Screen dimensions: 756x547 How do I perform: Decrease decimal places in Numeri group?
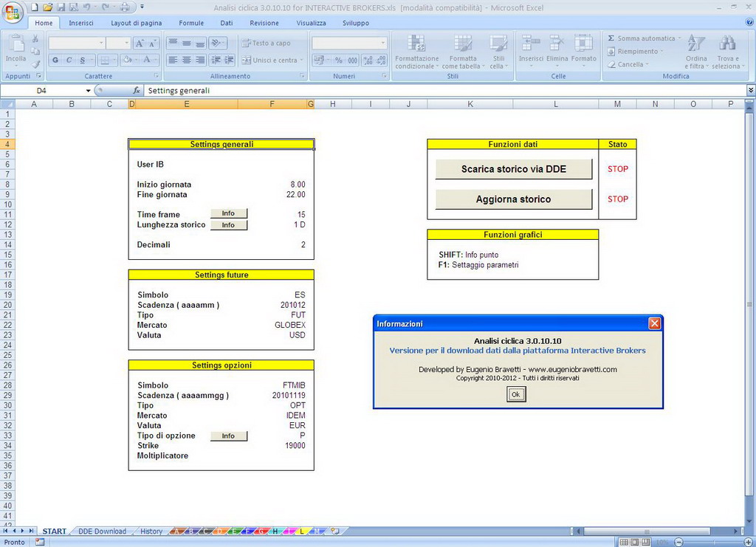click(x=381, y=61)
